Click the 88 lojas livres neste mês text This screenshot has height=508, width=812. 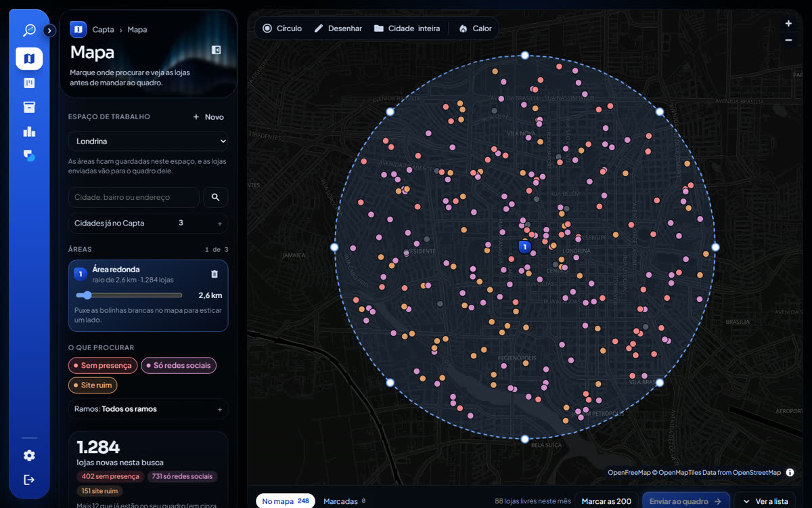coord(533,501)
